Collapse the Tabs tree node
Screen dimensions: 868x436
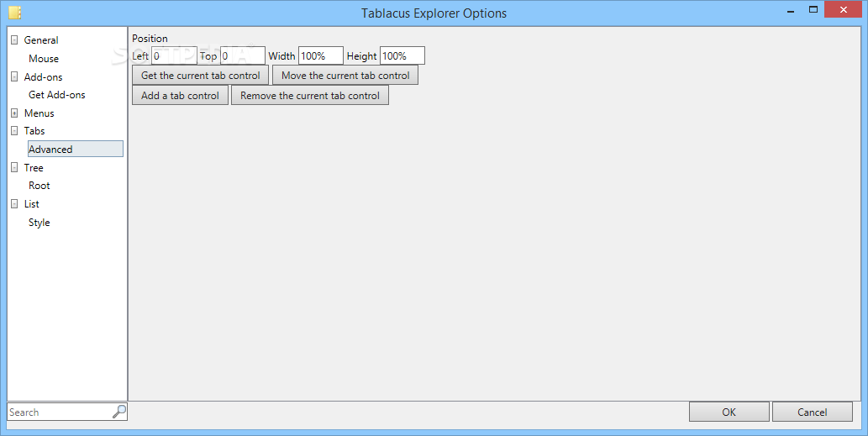coord(14,131)
